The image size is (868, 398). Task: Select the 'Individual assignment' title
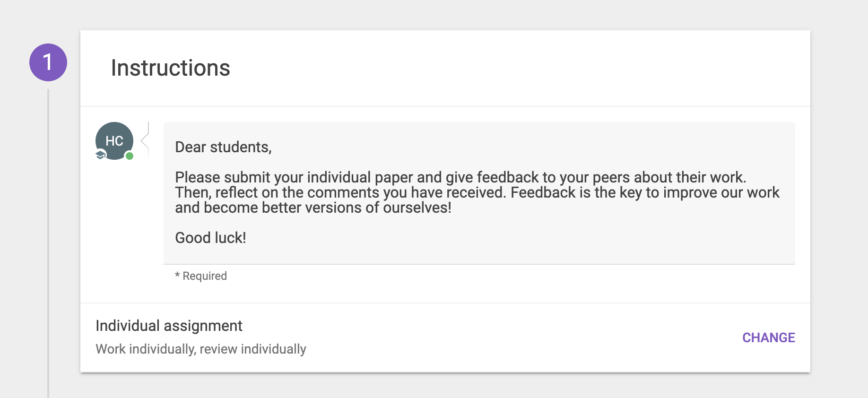click(x=169, y=326)
